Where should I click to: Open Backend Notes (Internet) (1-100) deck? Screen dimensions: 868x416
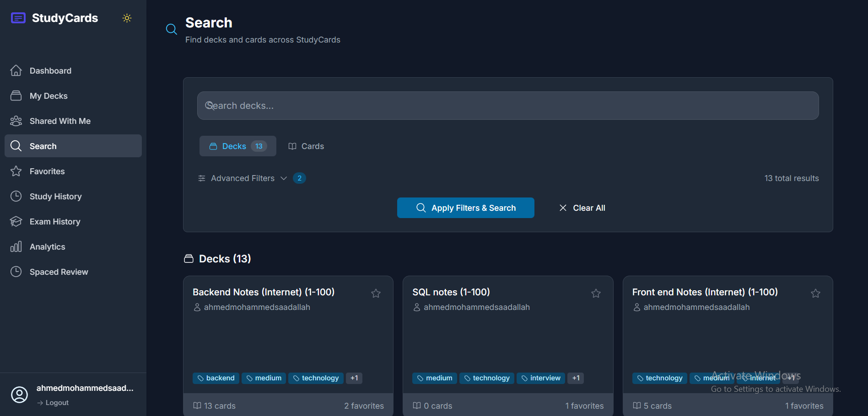264,292
